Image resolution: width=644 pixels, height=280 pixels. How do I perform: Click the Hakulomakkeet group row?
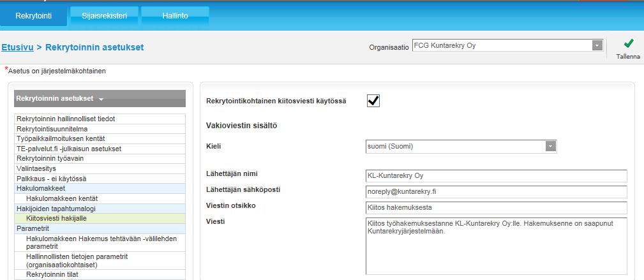pyautogui.click(x=100, y=188)
